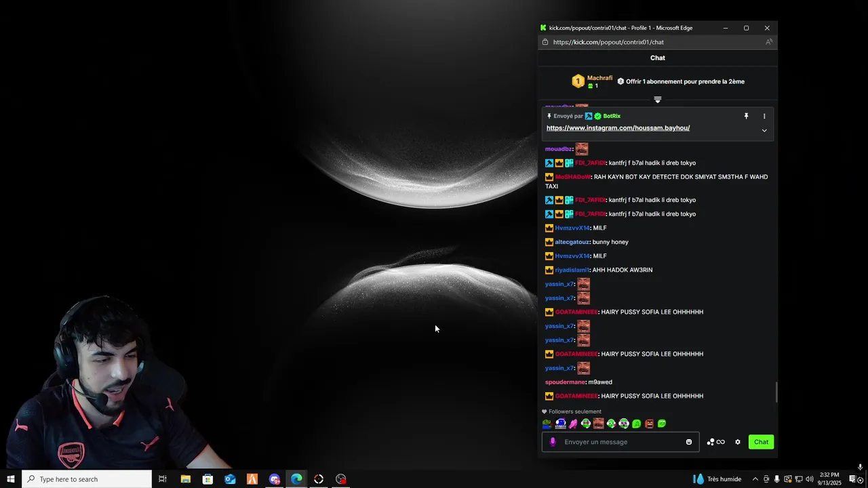Open Windows notification center
This screenshot has height=488, width=868.
[853, 479]
